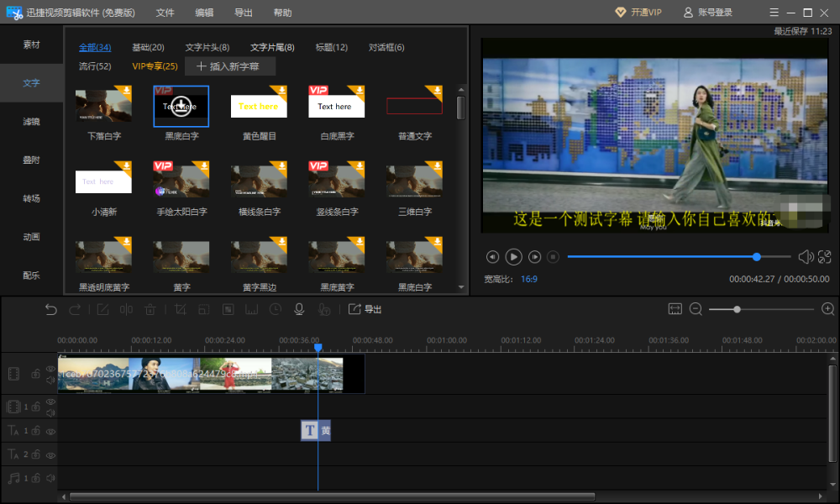The image size is (840, 504).
Task: Hide text track 1 using its eye icon
Action: pos(50,431)
